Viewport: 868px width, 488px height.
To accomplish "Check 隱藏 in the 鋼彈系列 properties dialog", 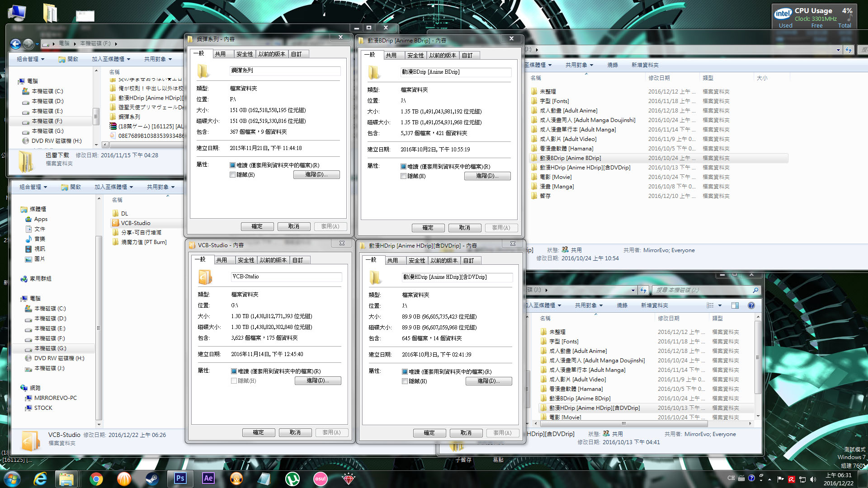I will (232, 175).
